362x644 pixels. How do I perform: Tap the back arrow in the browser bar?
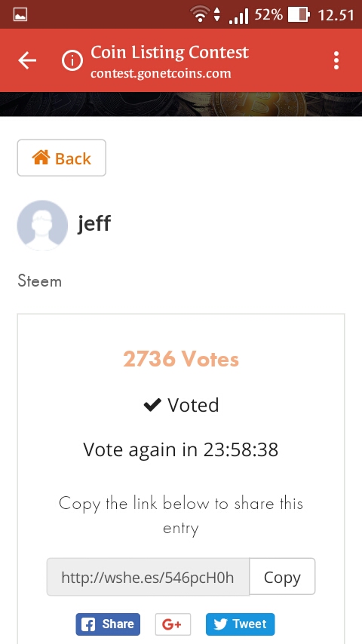[27, 61]
